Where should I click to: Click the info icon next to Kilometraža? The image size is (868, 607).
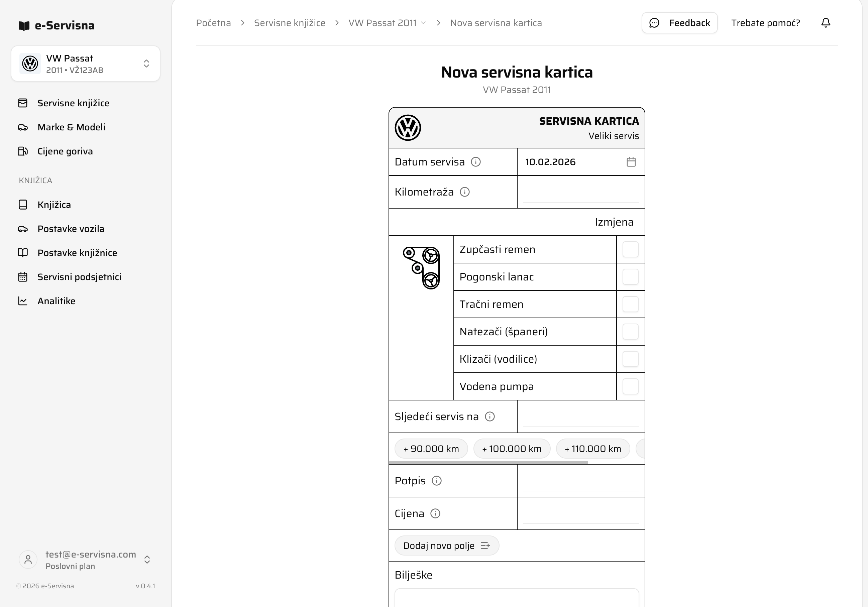[x=465, y=192]
